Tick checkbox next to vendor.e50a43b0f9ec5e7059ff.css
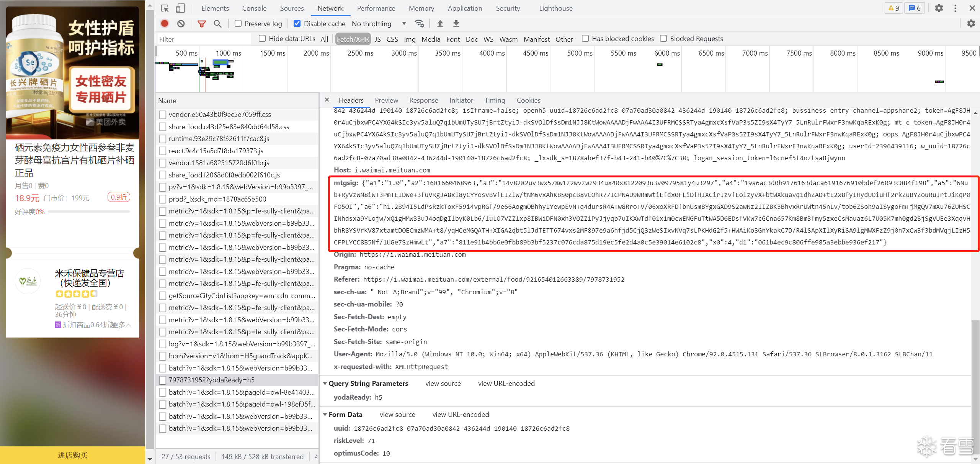Image resolution: width=980 pixels, height=464 pixels. pyautogui.click(x=163, y=115)
